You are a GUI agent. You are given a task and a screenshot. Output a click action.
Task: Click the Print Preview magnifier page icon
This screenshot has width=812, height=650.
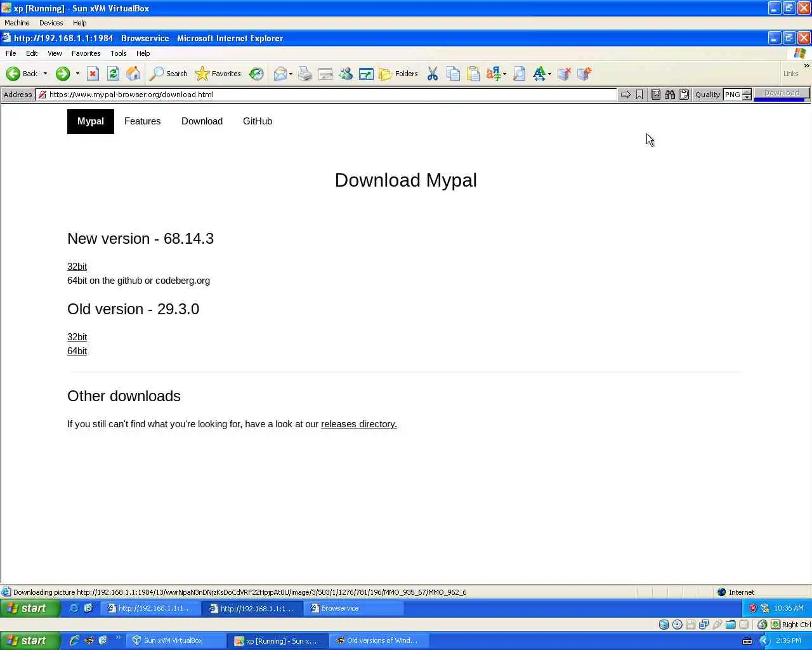coord(519,74)
